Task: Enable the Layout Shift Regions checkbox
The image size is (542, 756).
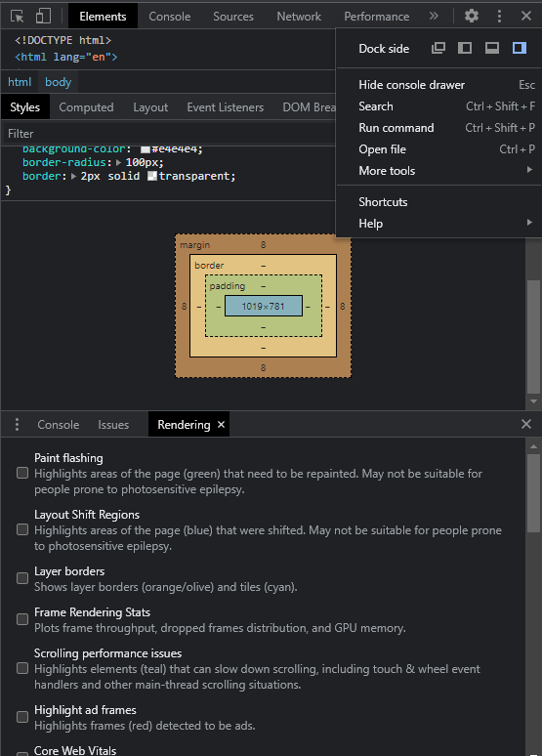Action: point(22,529)
